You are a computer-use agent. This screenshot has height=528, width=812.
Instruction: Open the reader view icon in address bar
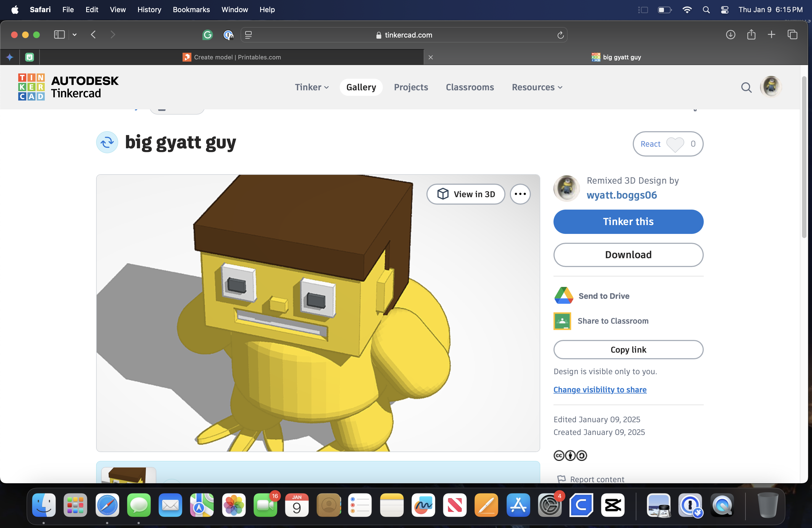248,35
